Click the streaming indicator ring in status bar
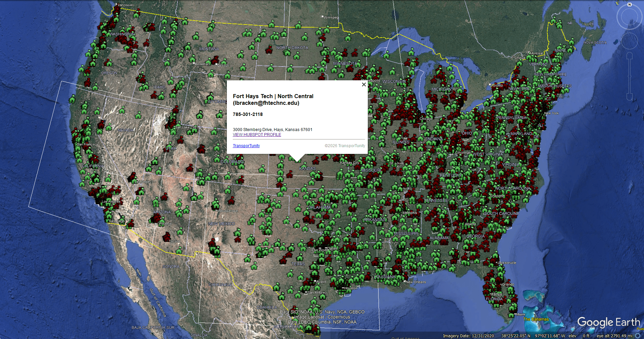 [x=638, y=336]
